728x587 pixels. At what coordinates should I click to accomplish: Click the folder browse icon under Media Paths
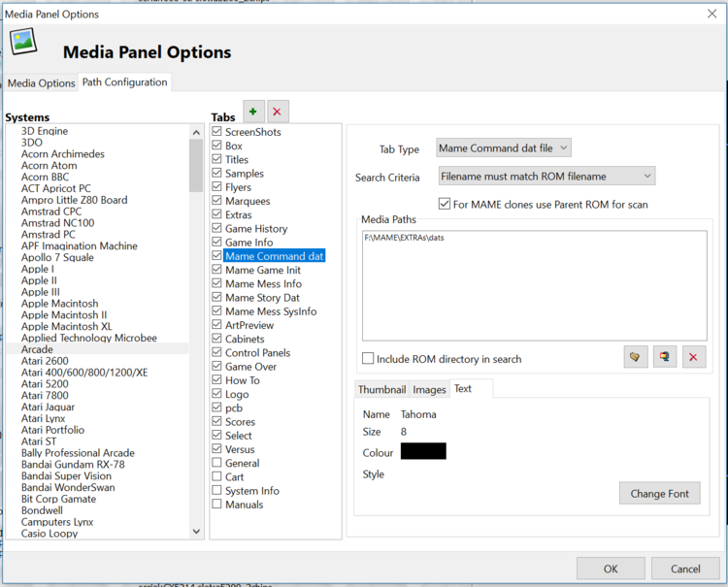(636, 357)
